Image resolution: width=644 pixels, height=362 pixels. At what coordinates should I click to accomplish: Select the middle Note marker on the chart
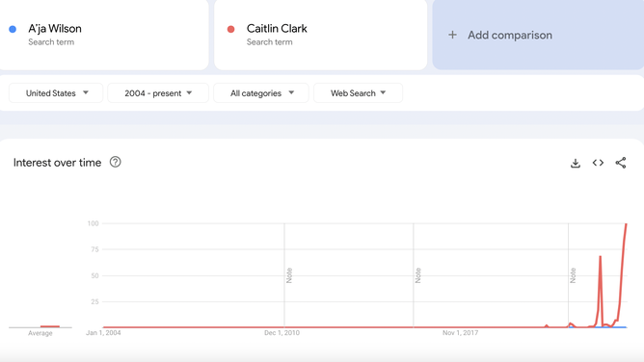418,275
